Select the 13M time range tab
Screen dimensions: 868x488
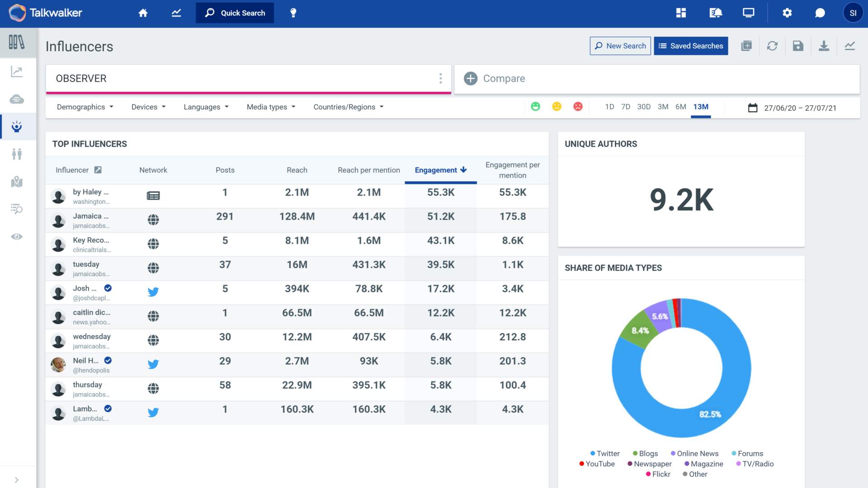pos(701,107)
